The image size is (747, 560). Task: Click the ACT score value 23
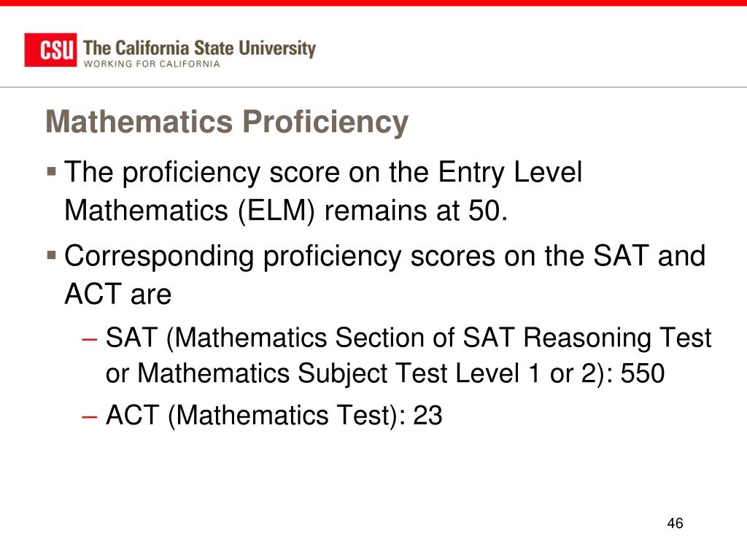coord(427,415)
